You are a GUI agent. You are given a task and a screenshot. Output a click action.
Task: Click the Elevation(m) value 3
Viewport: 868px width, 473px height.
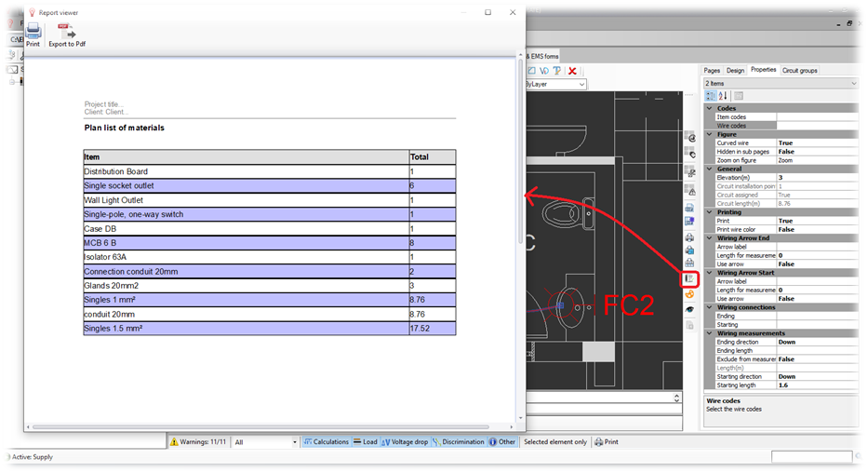(817, 178)
